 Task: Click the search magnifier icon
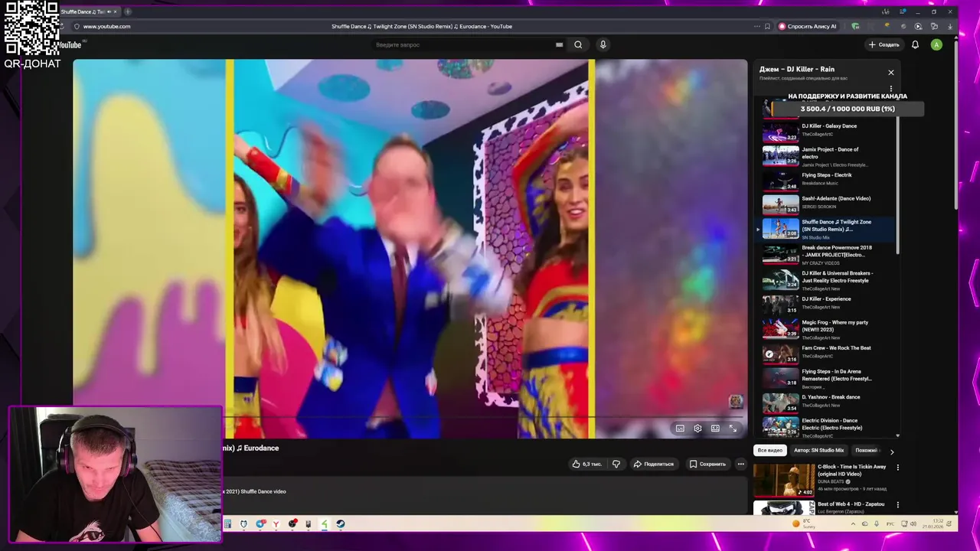click(x=578, y=44)
